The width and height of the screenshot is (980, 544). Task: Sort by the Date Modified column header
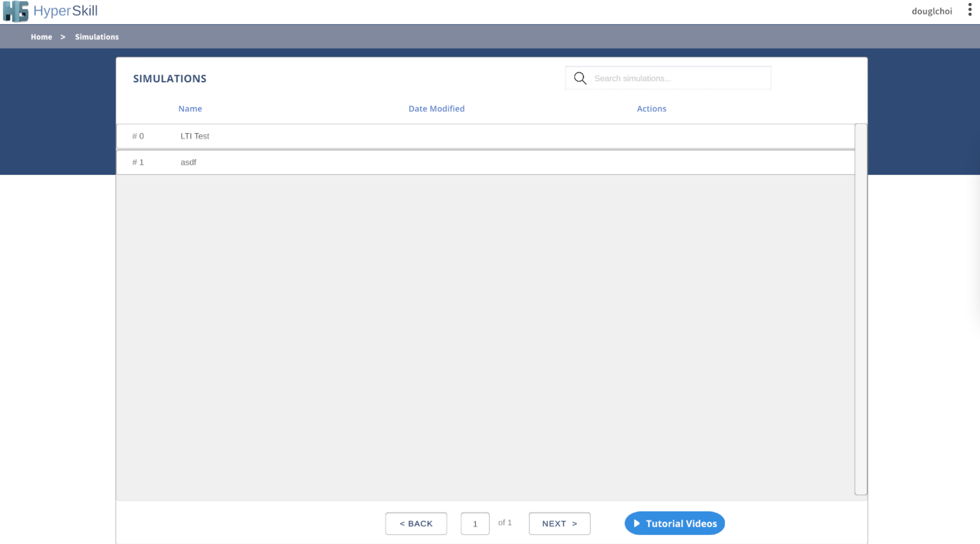tap(436, 109)
